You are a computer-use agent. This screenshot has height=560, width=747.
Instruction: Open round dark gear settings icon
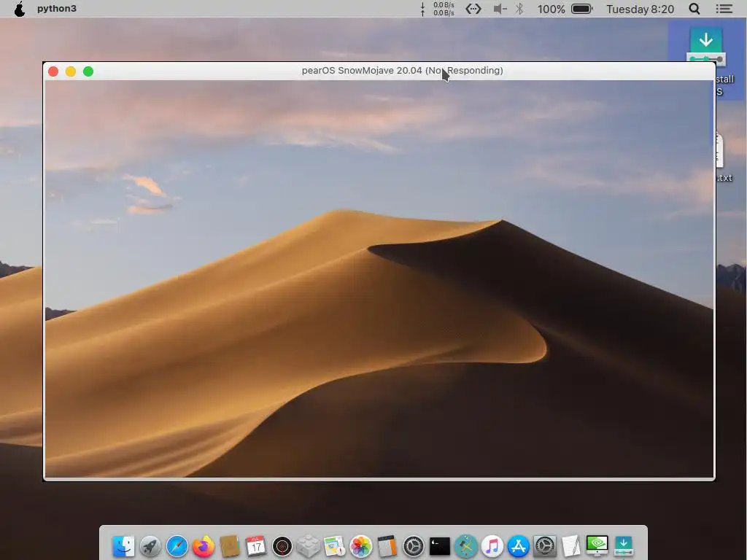[x=413, y=545]
